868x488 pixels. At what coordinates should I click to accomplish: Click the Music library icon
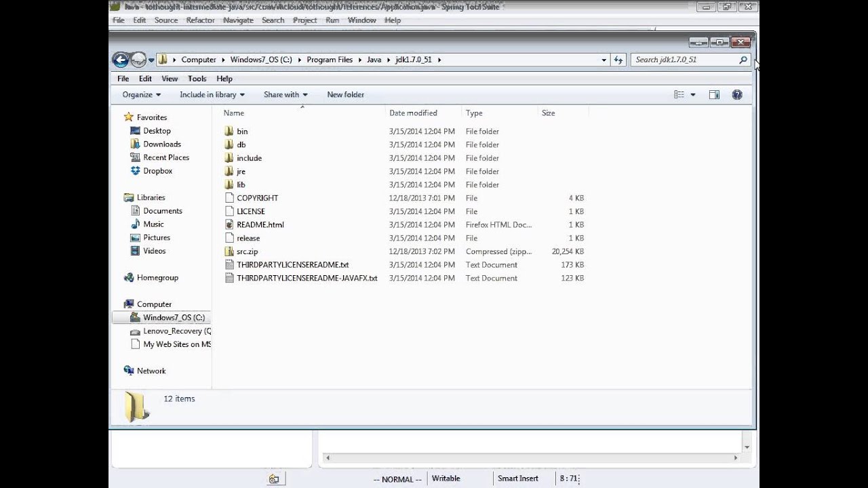point(135,224)
